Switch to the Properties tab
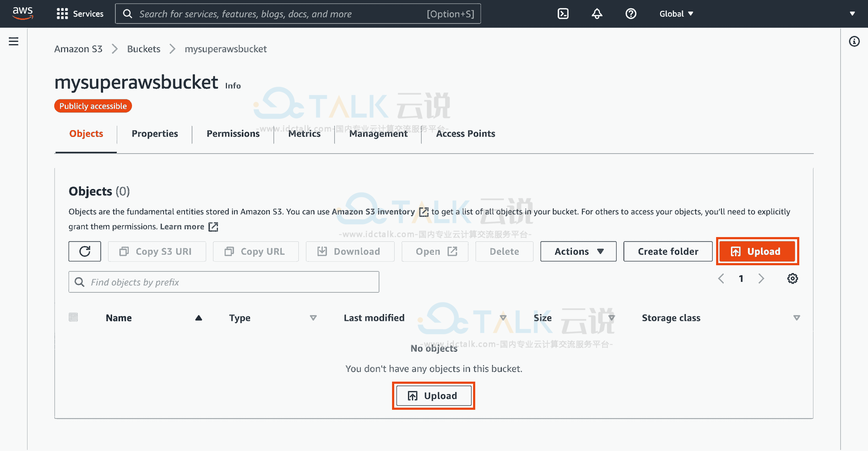The width and height of the screenshot is (868, 451). click(155, 133)
